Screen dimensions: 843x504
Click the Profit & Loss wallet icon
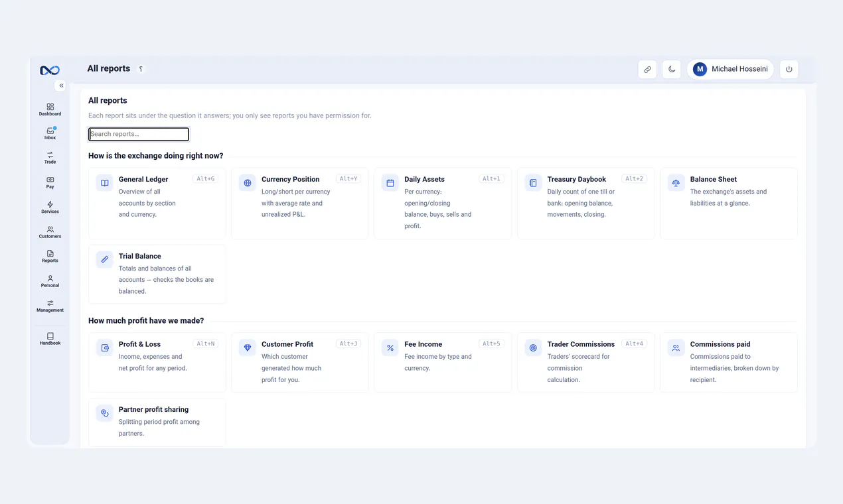[104, 347]
